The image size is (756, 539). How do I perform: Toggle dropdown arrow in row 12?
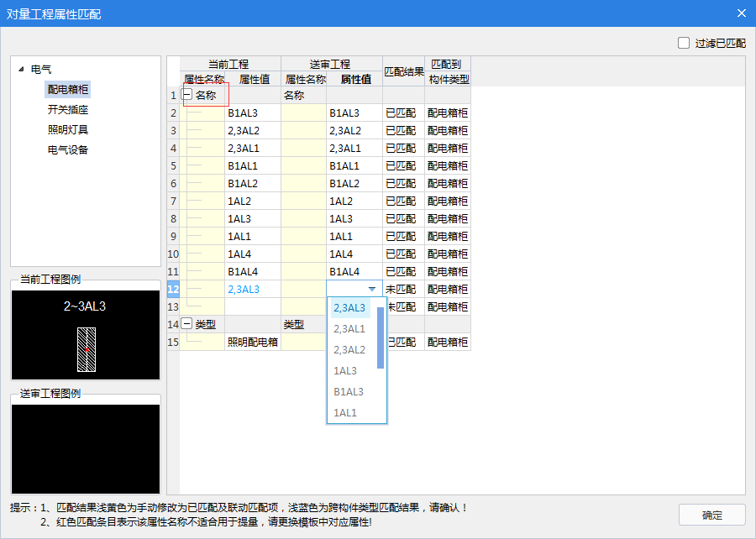[x=372, y=289]
